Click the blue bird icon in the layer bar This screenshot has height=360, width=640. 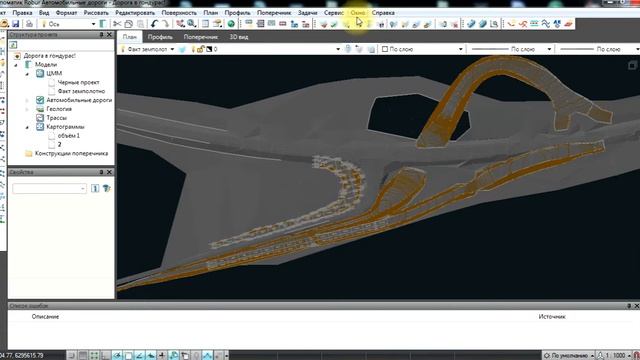pyautogui.click(x=182, y=49)
